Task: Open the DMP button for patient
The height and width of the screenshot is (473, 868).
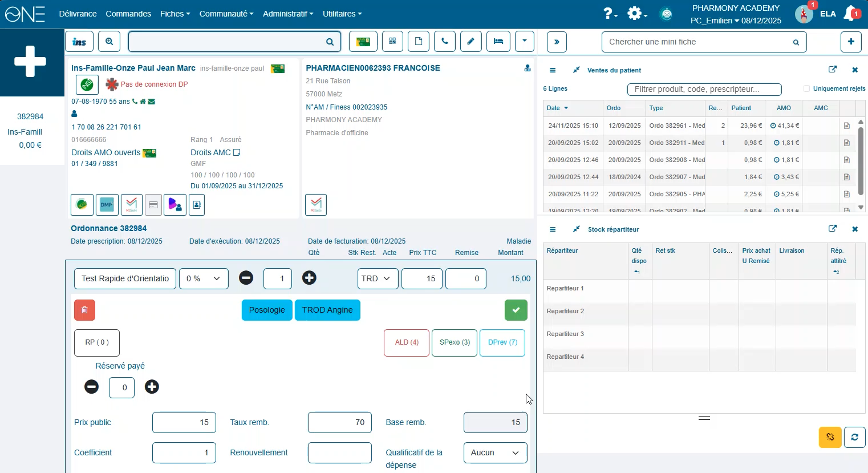Action: [x=107, y=205]
